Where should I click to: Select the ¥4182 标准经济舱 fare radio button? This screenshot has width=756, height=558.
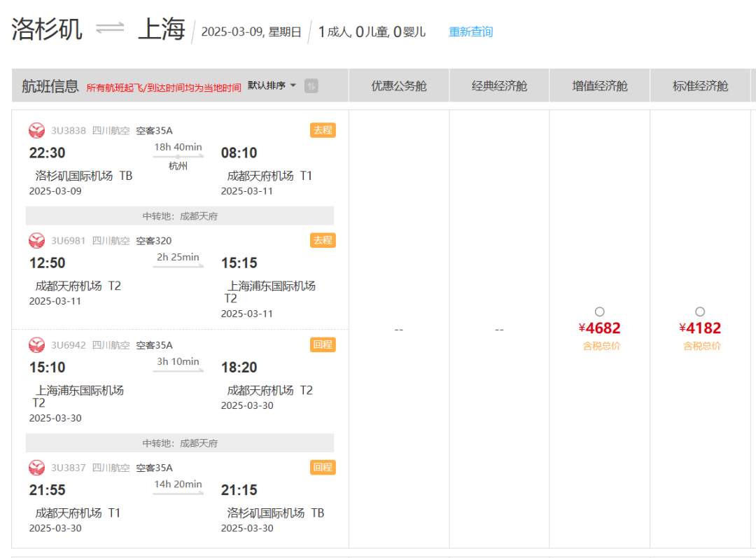(x=700, y=312)
